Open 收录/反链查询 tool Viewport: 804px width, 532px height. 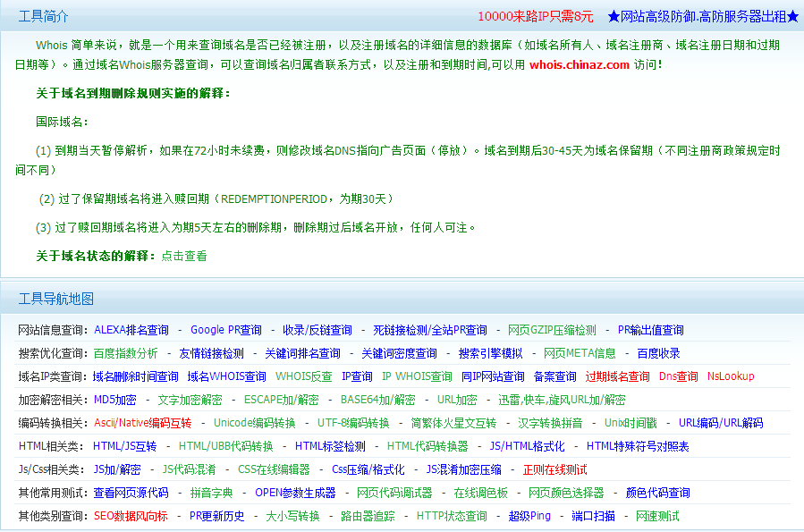[x=317, y=330]
